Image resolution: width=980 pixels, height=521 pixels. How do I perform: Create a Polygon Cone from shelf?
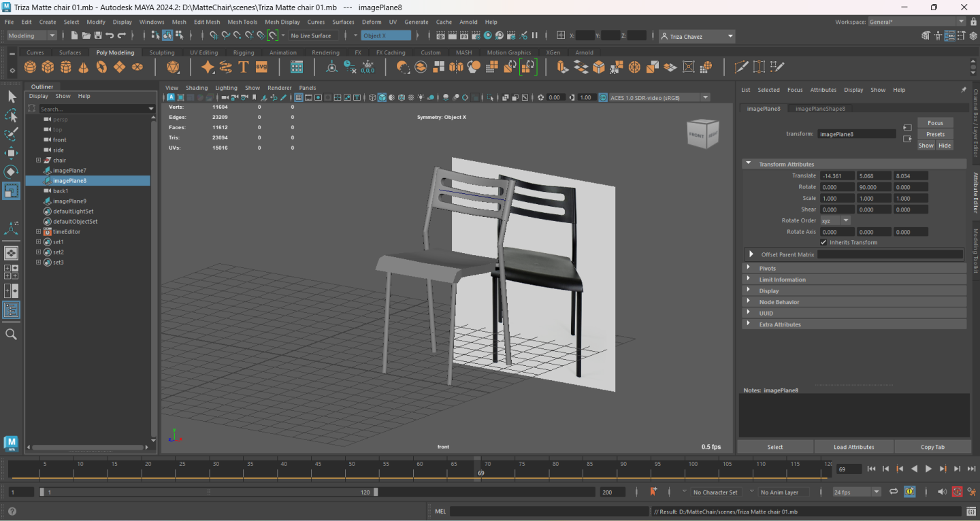pos(83,67)
